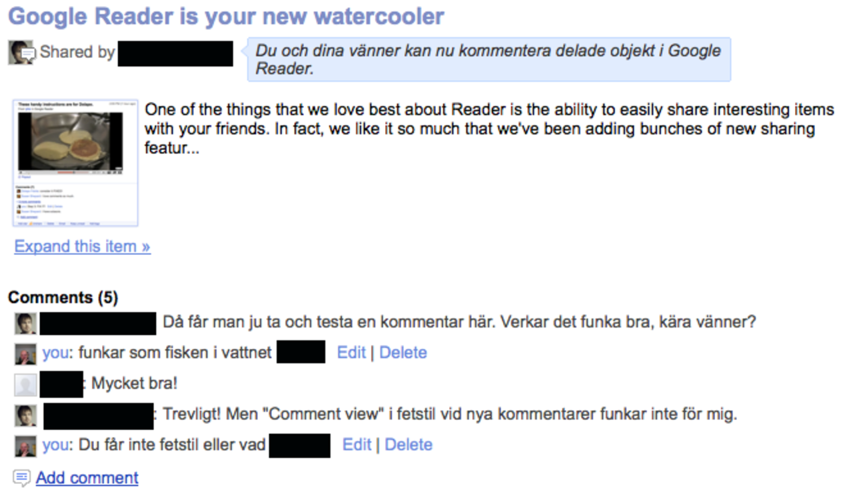
Task: Click your avatar beside the "funkar som fisken" comment
Action: (25, 353)
